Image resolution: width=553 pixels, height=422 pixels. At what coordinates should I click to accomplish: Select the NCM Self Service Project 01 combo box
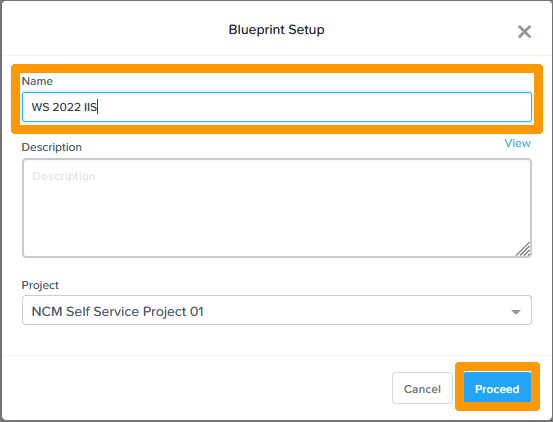276,310
